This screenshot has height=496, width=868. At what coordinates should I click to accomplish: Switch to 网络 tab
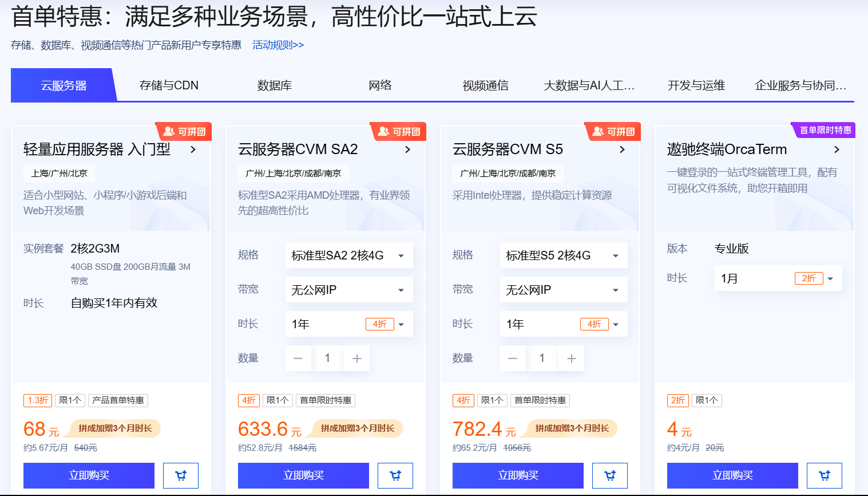pos(380,85)
